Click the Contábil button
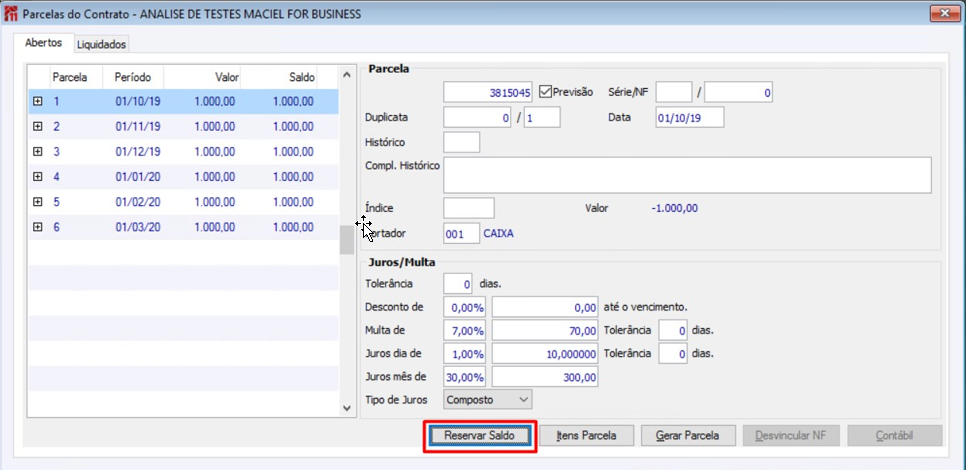The image size is (967, 470). pyautogui.click(x=895, y=435)
